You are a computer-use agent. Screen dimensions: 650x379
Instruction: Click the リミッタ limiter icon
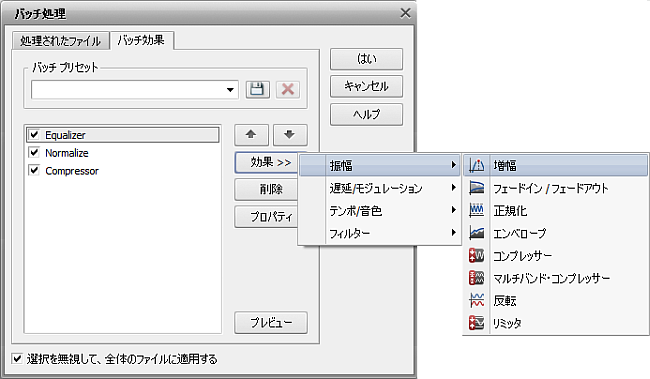[x=476, y=322]
